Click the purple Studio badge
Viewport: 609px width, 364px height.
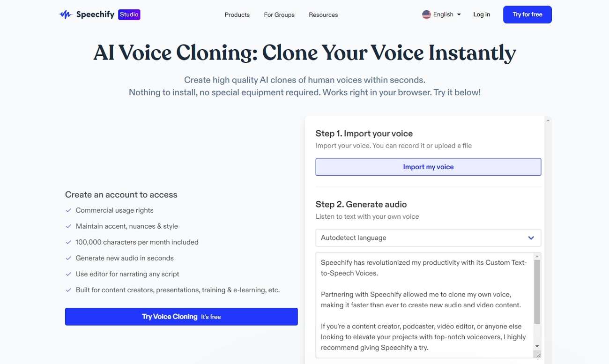[x=129, y=15]
